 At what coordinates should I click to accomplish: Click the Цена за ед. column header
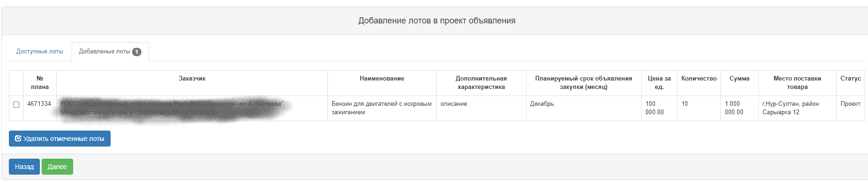point(659,83)
